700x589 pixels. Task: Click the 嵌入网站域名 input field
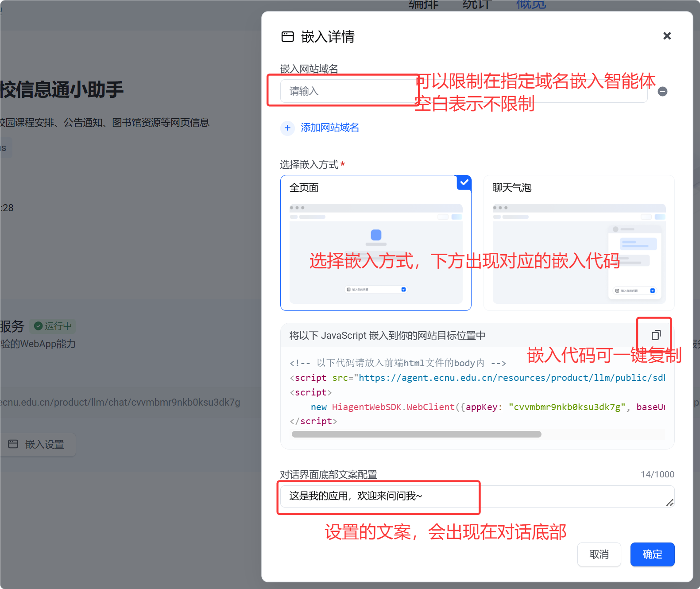(464, 91)
